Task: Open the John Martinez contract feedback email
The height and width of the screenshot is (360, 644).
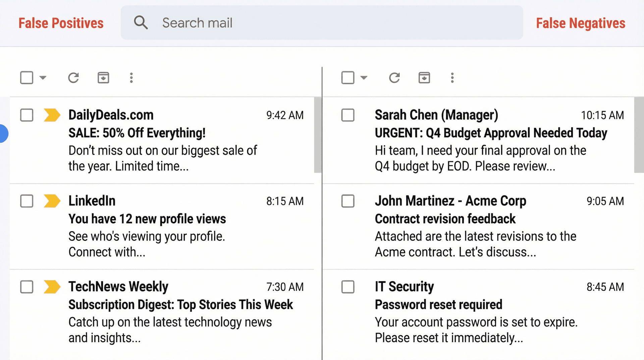Action: (470, 226)
